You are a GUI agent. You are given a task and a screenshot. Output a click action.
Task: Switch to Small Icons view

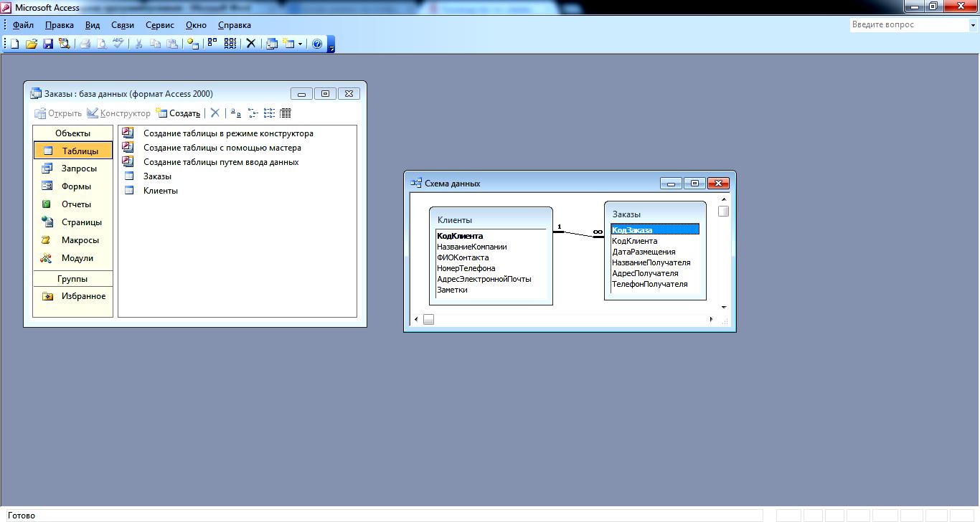click(x=253, y=113)
